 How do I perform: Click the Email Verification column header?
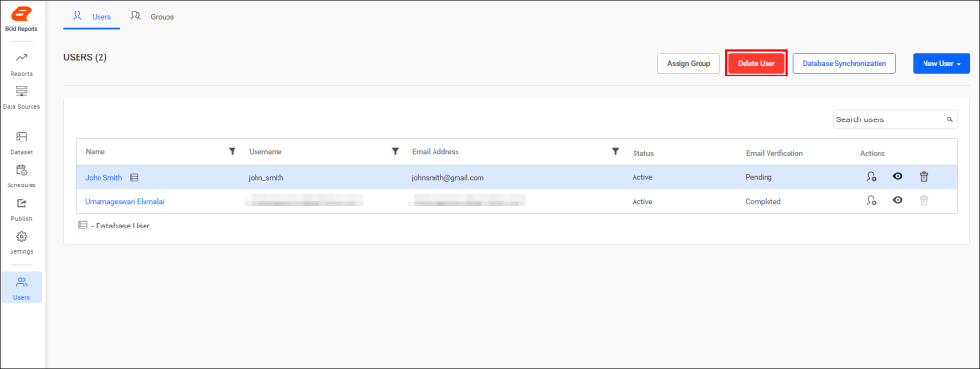(774, 153)
